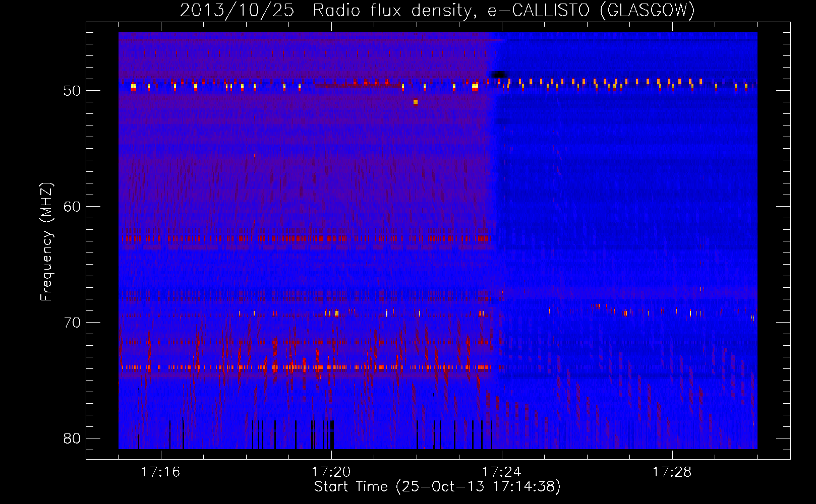This screenshot has height=504, width=816.
Task: Click the 60 frequency tick label
Action: (72, 207)
